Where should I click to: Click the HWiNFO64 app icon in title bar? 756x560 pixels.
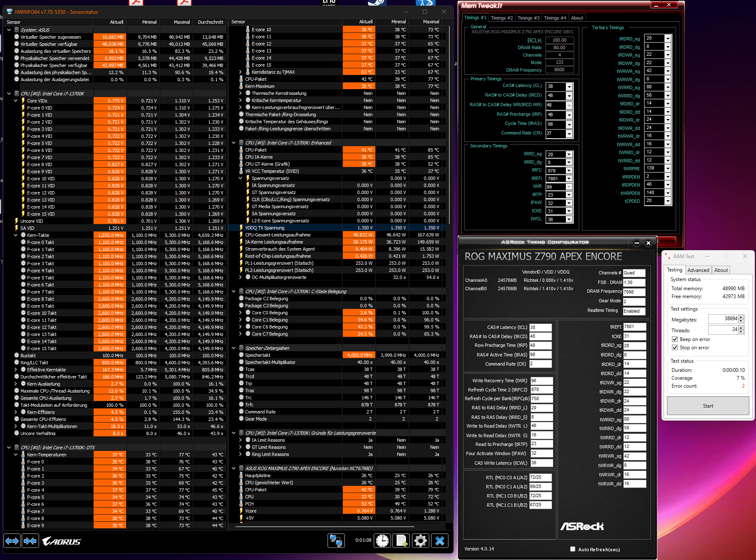10,12
